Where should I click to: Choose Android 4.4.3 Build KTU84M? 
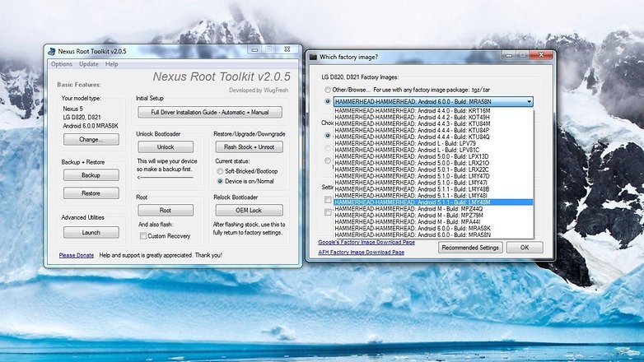coord(433,124)
